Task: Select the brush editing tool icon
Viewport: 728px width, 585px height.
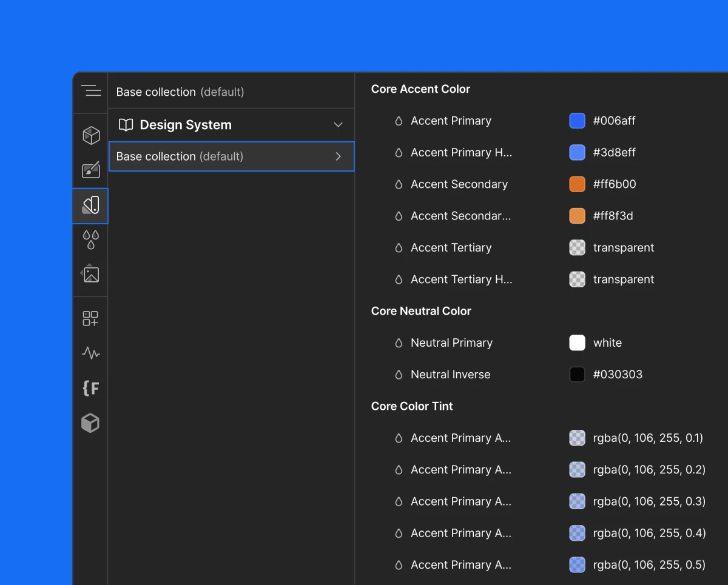Action: point(90,170)
